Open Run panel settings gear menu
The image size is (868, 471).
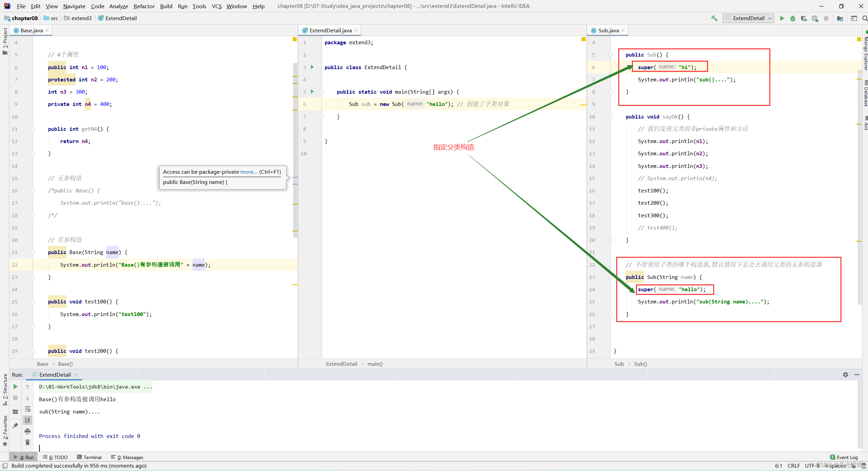845,375
